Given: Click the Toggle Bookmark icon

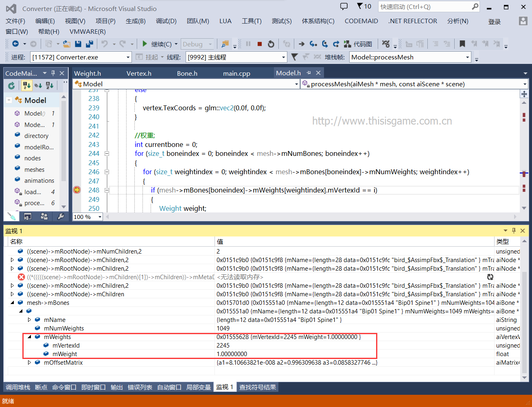Looking at the screenshot, I should [x=462, y=44].
